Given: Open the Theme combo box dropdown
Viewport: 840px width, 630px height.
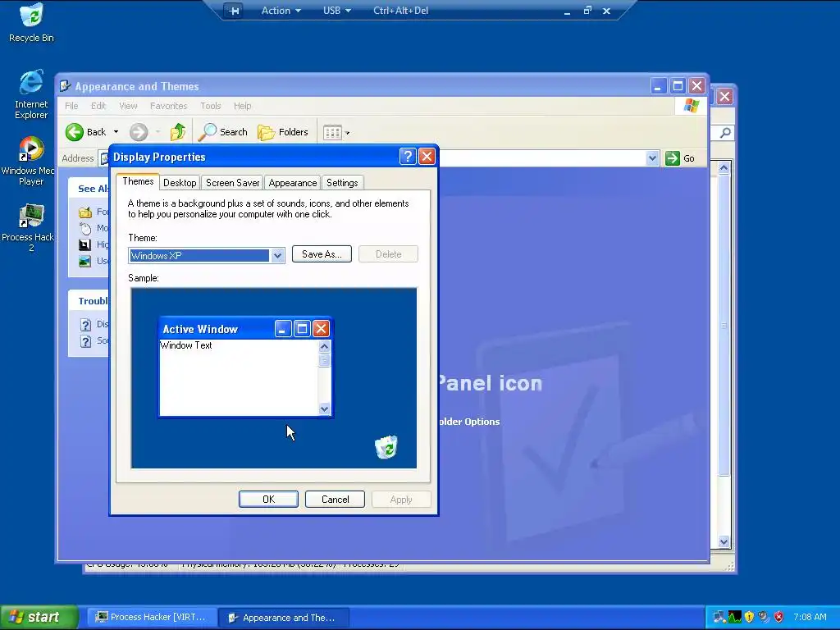Looking at the screenshot, I should 277,256.
